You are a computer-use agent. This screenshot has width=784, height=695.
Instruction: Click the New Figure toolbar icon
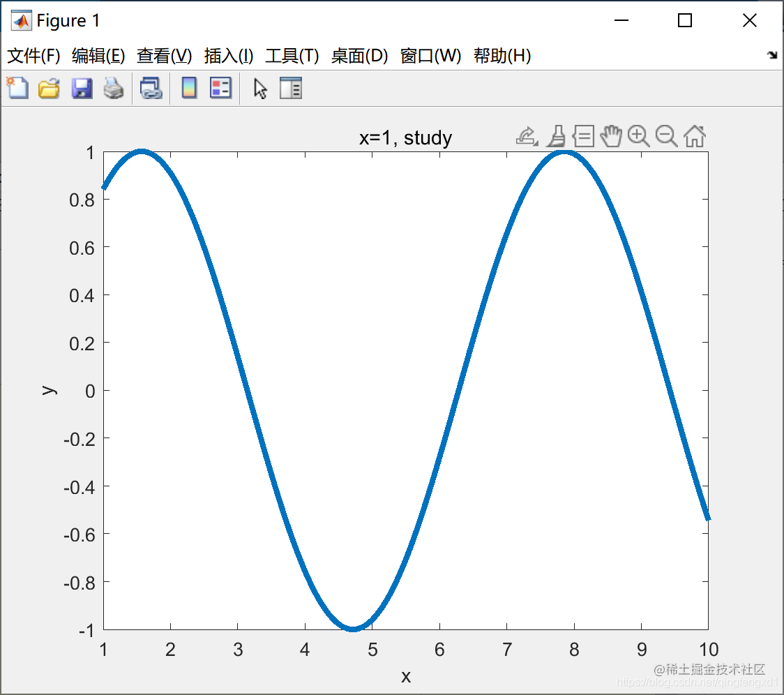point(17,89)
